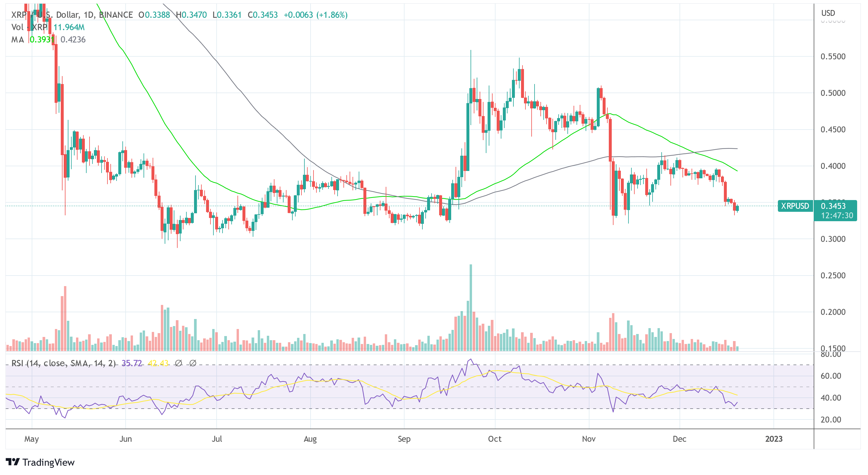Click the RSI (14, close, SMA, 14, 2) label
The image size is (868, 475).
tap(64, 363)
